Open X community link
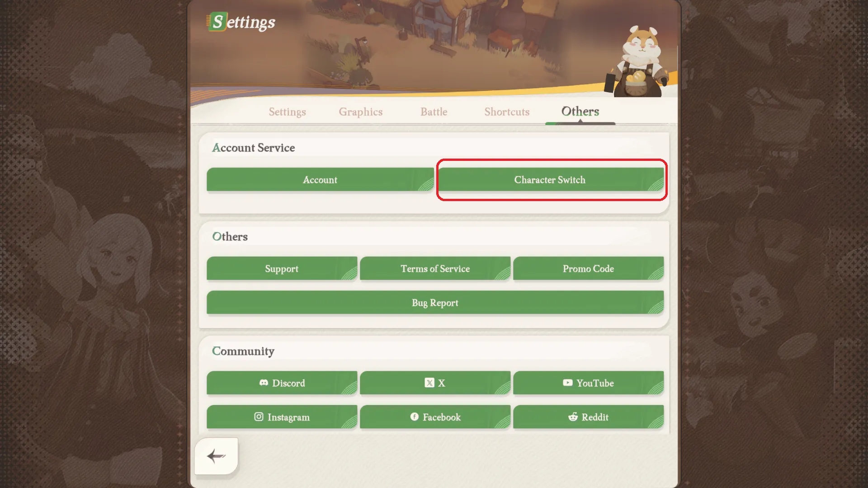Image resolution: width=868 pixels, height=488 pixels. click(x=434, y=383)
